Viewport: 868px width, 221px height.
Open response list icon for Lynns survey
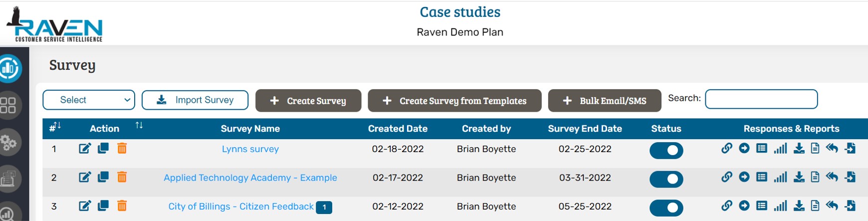click(x=762, y=148)
